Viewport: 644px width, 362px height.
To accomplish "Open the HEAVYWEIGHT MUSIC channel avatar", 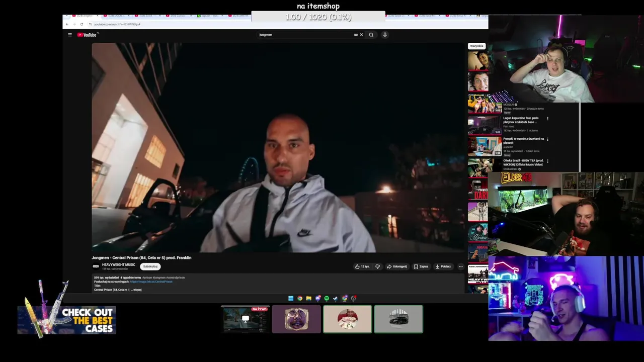I will point(96,266).
